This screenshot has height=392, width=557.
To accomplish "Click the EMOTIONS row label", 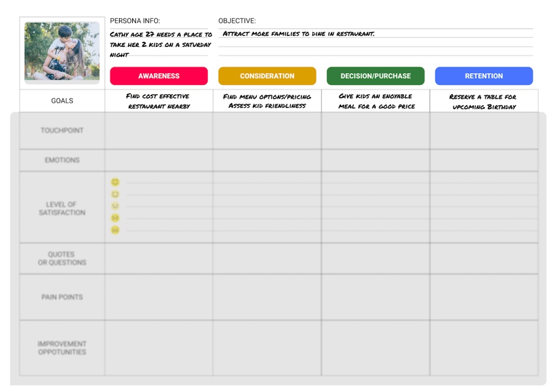I will tap(61, 160).
